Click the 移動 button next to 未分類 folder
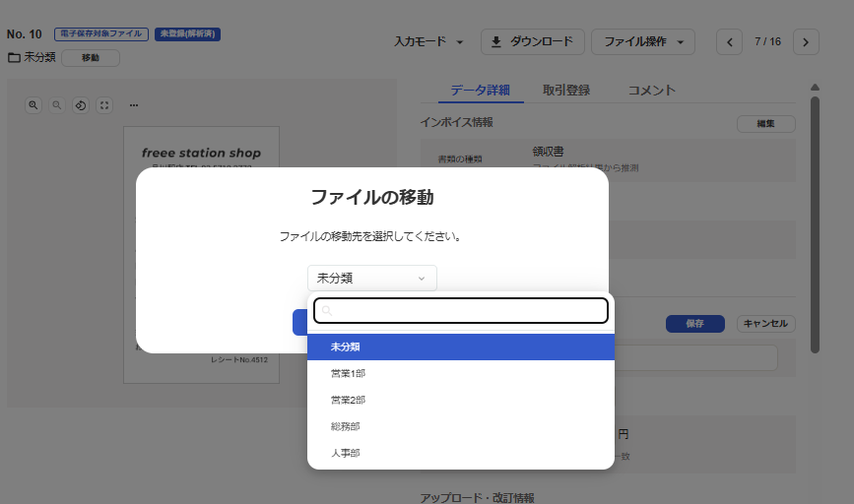This screenshot has width=854, height=504. tap(91, 58)
